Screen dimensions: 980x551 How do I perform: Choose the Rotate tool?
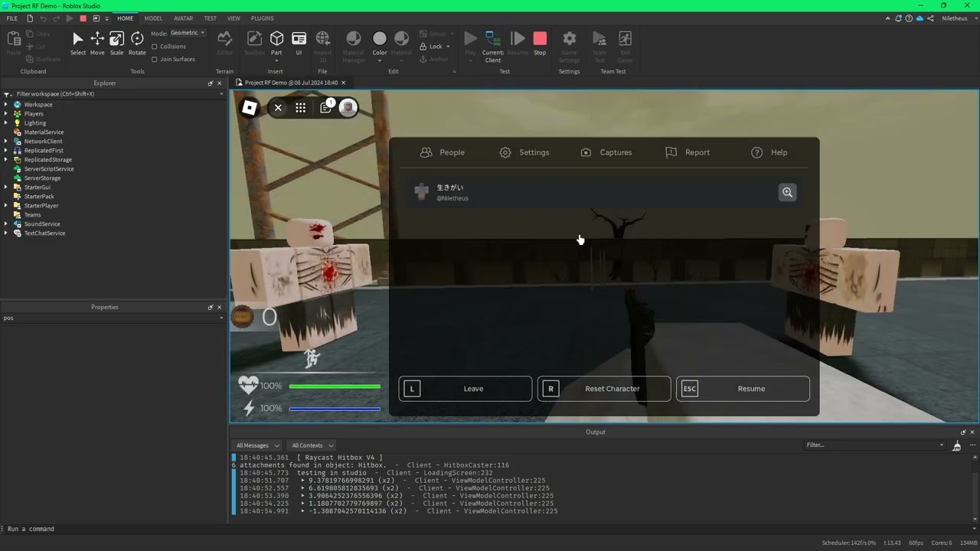pyautogui.click(x=137, y=43)
